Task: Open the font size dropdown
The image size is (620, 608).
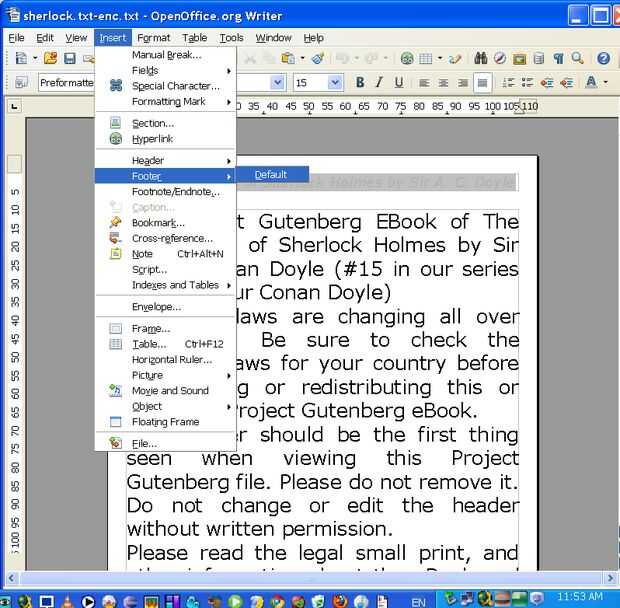Action: [335, 83]
